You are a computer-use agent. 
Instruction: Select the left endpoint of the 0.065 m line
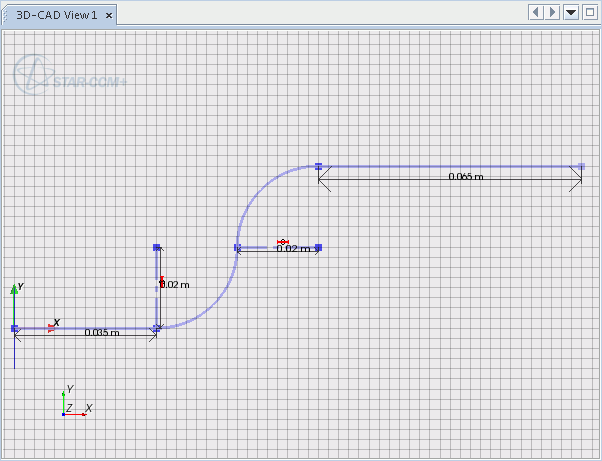click(318, 166)
